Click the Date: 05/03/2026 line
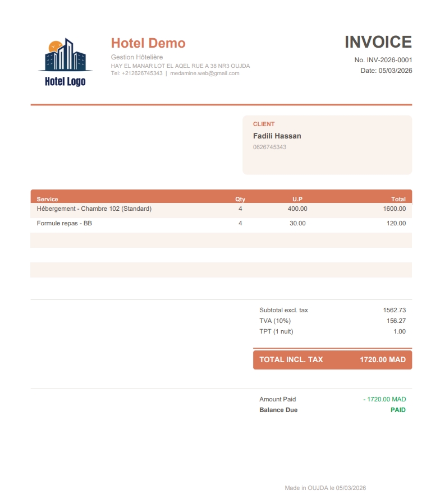This screenshot has width=440, height=504. [386, 71]
